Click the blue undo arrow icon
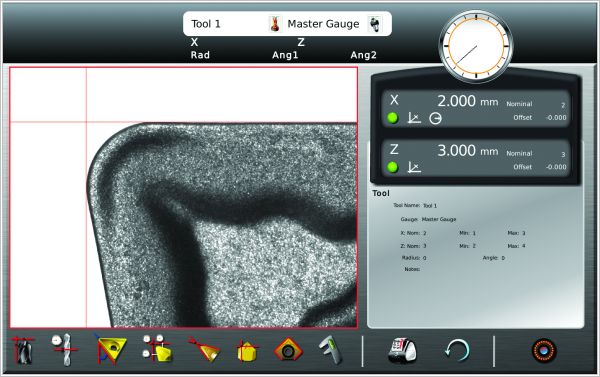This screenshot has height=377, width=600. pyautogui.click(x=457, y=350)
